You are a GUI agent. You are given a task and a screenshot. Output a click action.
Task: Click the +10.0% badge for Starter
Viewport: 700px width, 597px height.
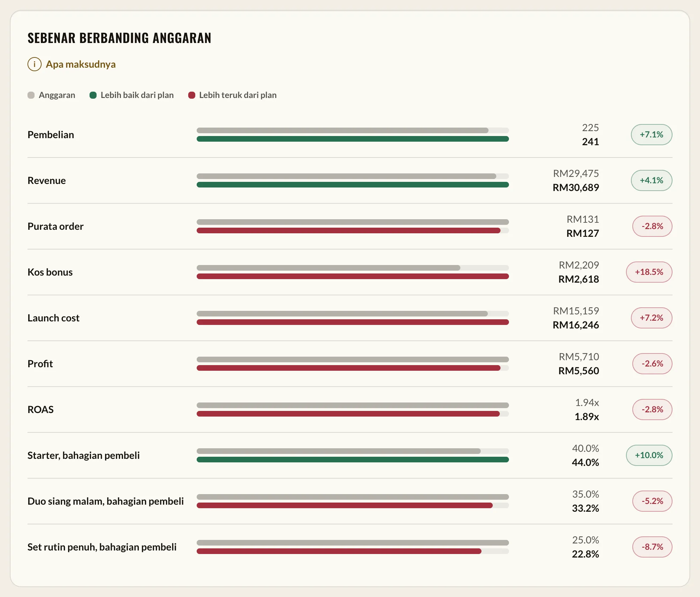649,455
